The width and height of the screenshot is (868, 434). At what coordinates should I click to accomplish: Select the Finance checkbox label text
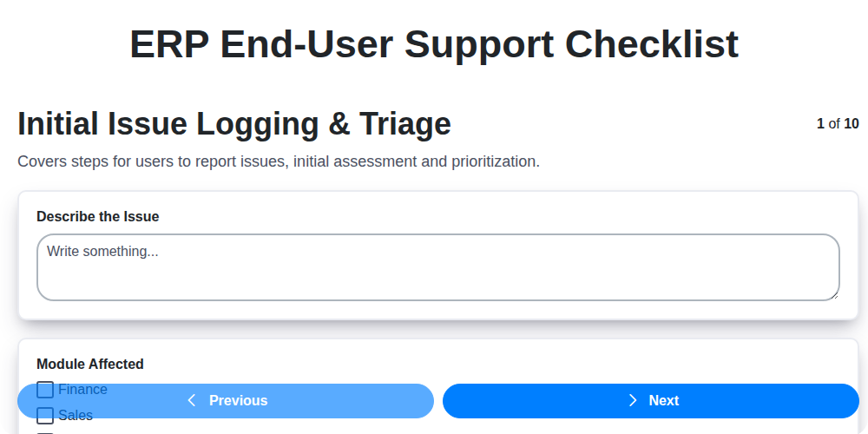tap(83, 390)
